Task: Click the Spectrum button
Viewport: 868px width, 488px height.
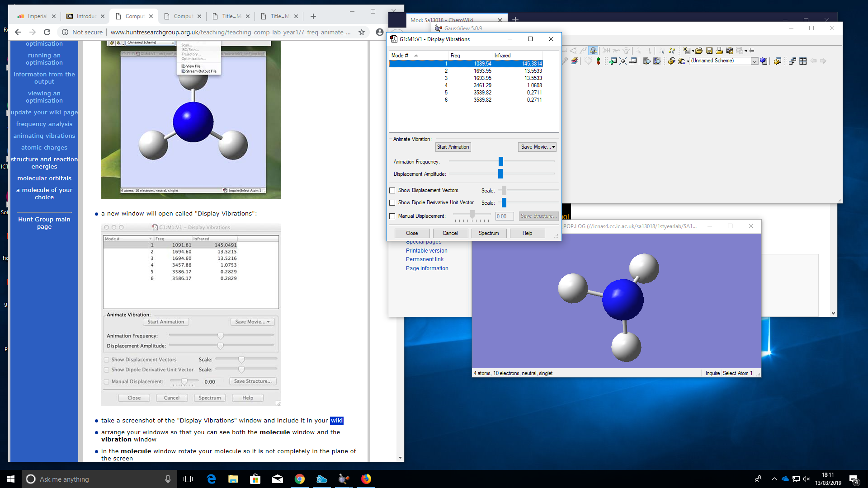Action: pos(489,233)
